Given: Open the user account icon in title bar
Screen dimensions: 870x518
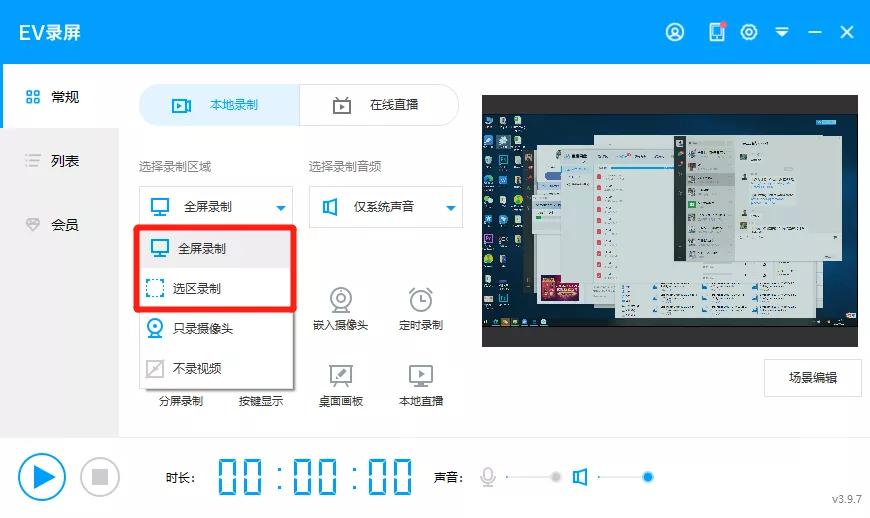Looking at the screenshot, I should [x=675, y=32].
